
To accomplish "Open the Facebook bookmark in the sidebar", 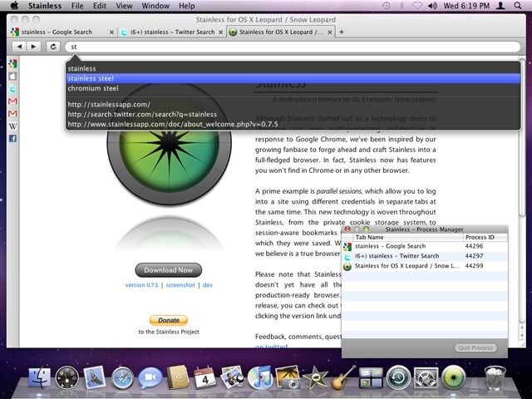I will 13,139.
